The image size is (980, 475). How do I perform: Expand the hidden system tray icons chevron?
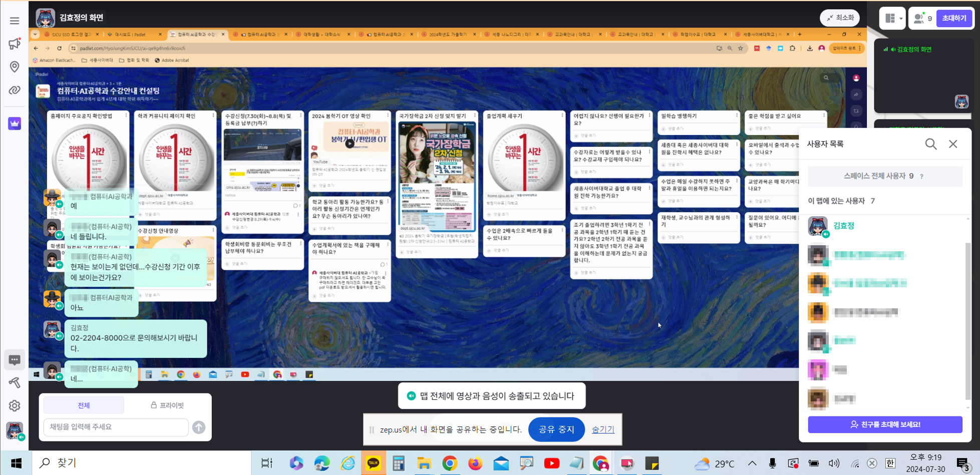(x=752, y=463)
